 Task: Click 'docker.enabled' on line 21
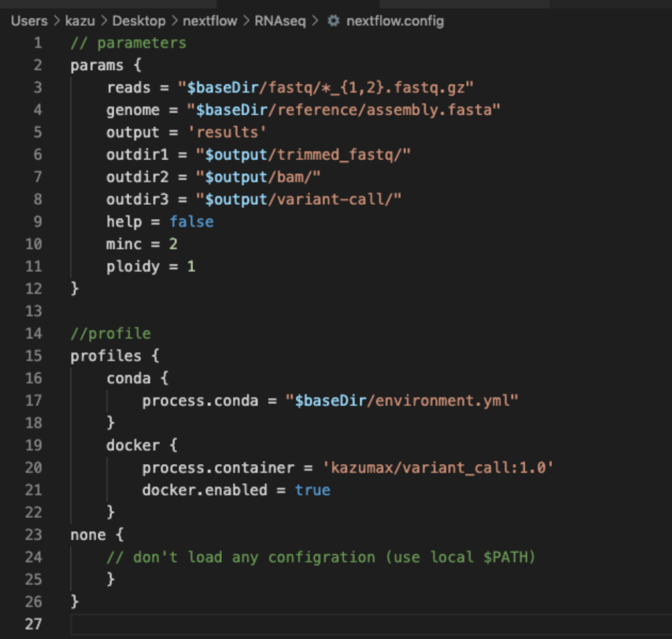tap(205, 490)
